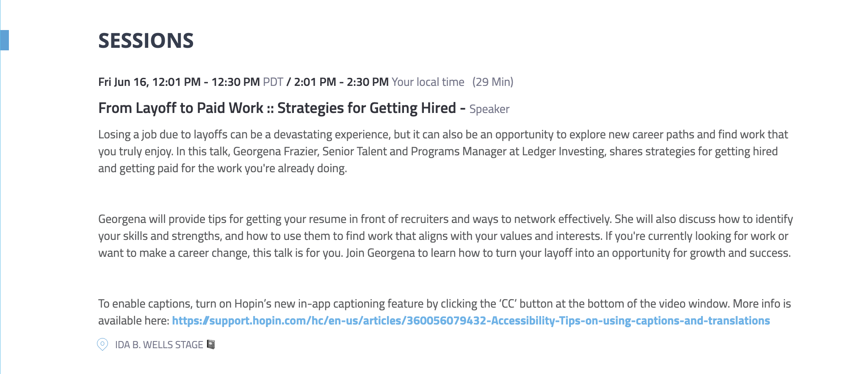Click the paragraph starting Georgena will provide tips
This screenshot has height=374, width=868.
[445, 236]
